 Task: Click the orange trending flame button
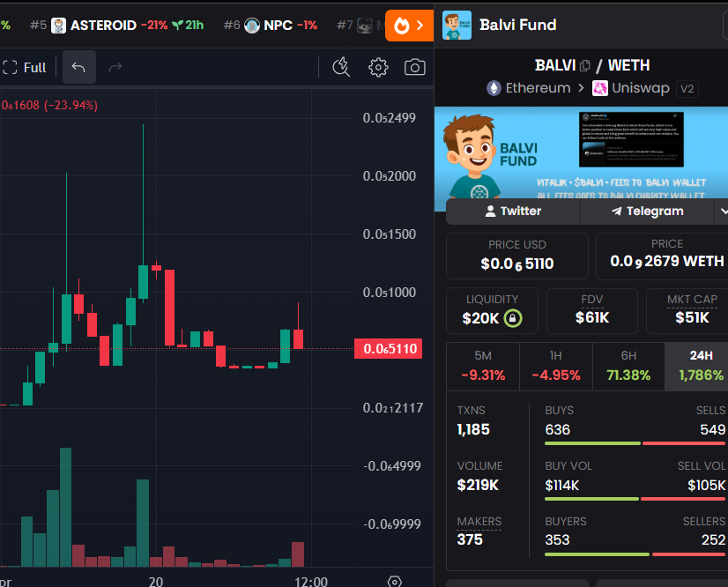[x=409, y=26]
